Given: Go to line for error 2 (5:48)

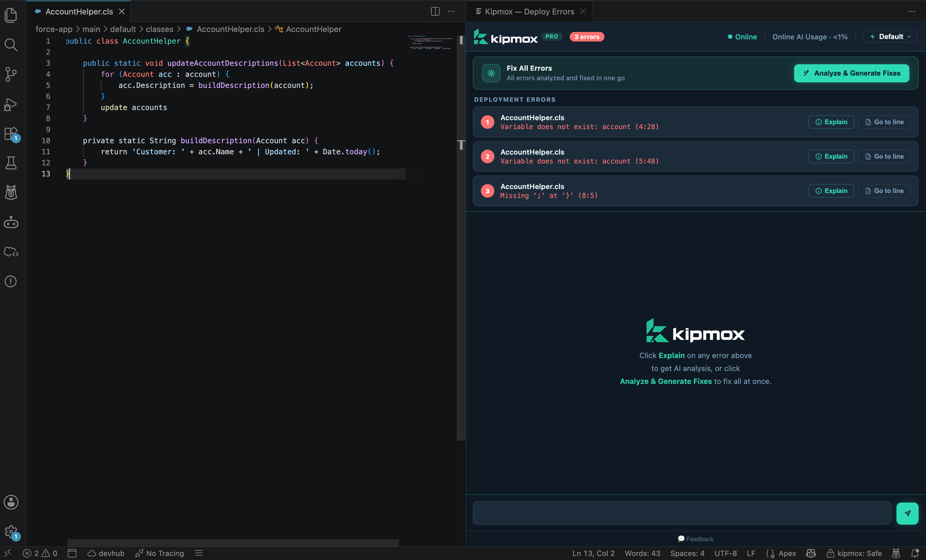Looking at the screenshot, I should pyautogui.click(x=884, y=157).
